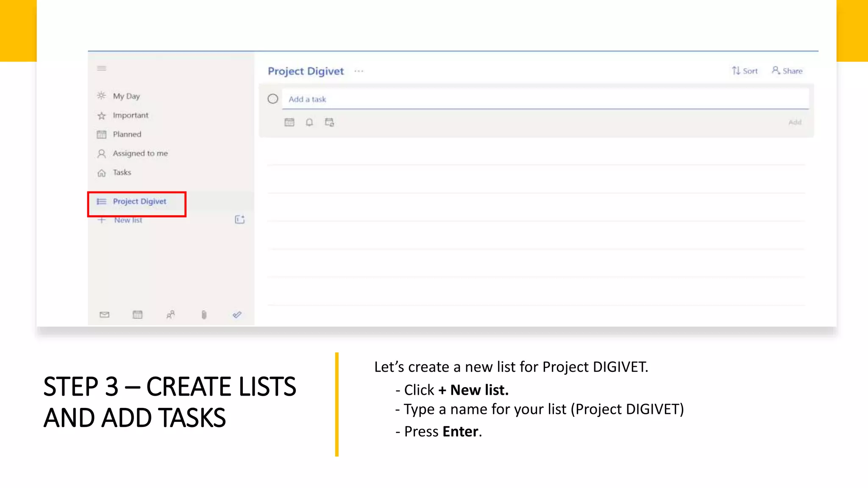The width and height of the screenshot is (868, 488).
Task: Click the home icon beside Tasks
Action: (101, 173)
